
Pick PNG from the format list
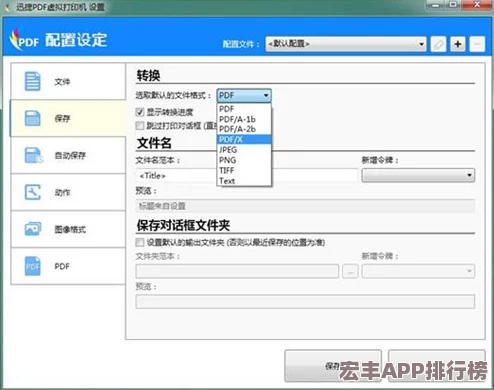tap(244, 160)
